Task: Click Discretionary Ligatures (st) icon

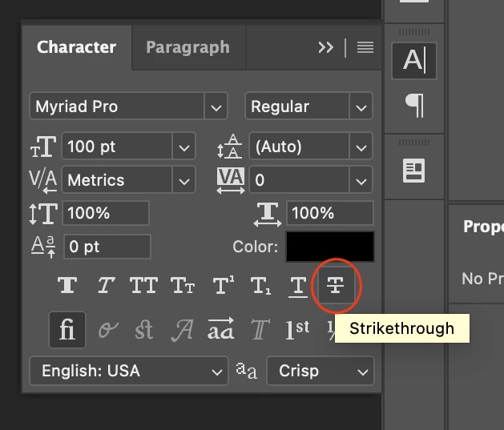Action: click(143, 330)
